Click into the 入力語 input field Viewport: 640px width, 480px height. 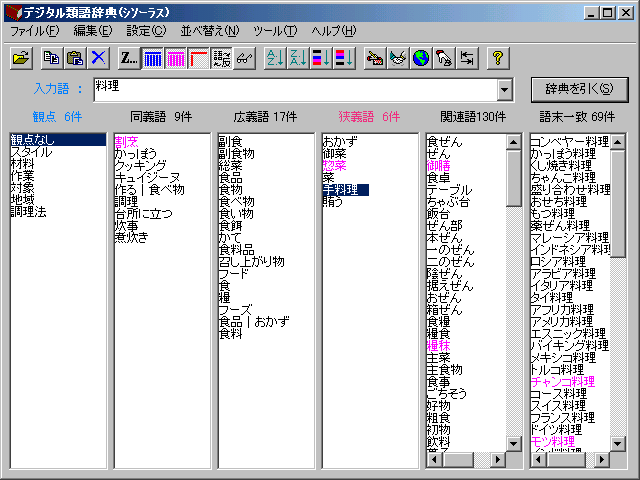pyautogui.click(x=296, y=89)
